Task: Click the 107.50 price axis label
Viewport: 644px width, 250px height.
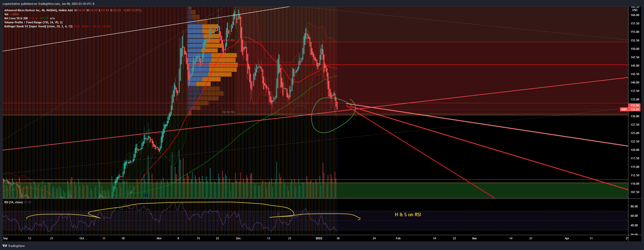Action: click(635, 192)
